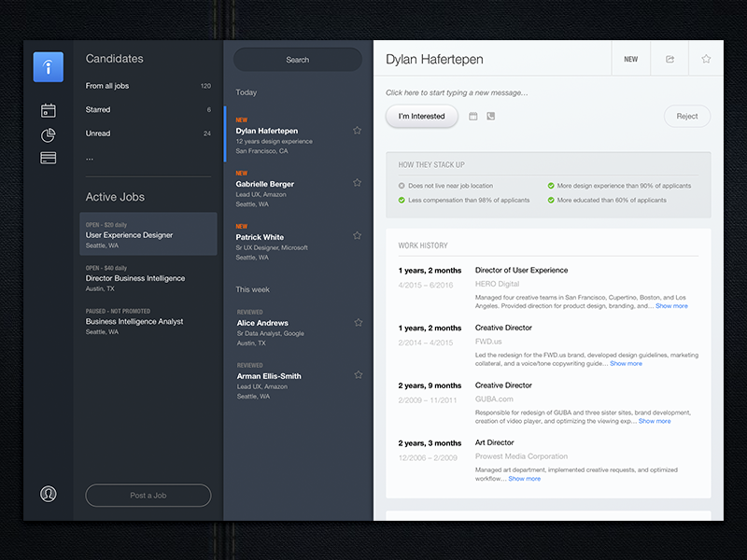Select the Starred candidates filter
747x560 pixels.
point(148,109)
